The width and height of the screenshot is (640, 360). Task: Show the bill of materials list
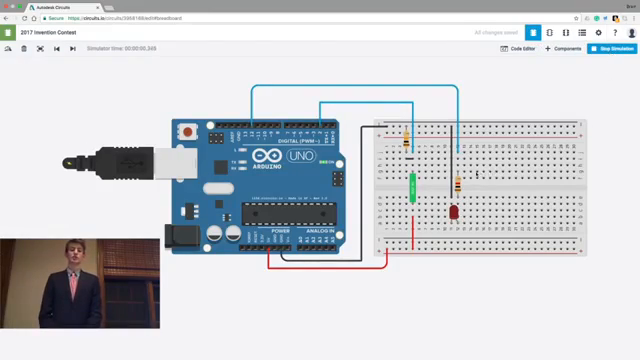coord(582,33)
